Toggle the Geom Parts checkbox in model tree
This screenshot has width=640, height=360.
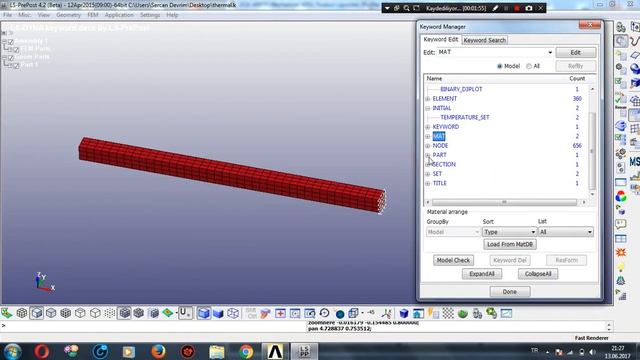coord(11,58)
